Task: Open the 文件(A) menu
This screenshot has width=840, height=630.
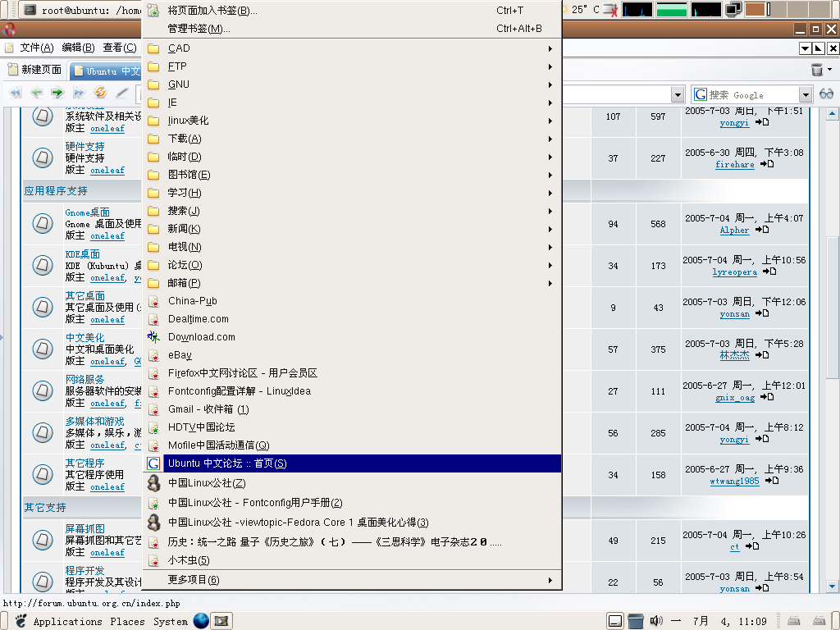Action: pos(37,48)
